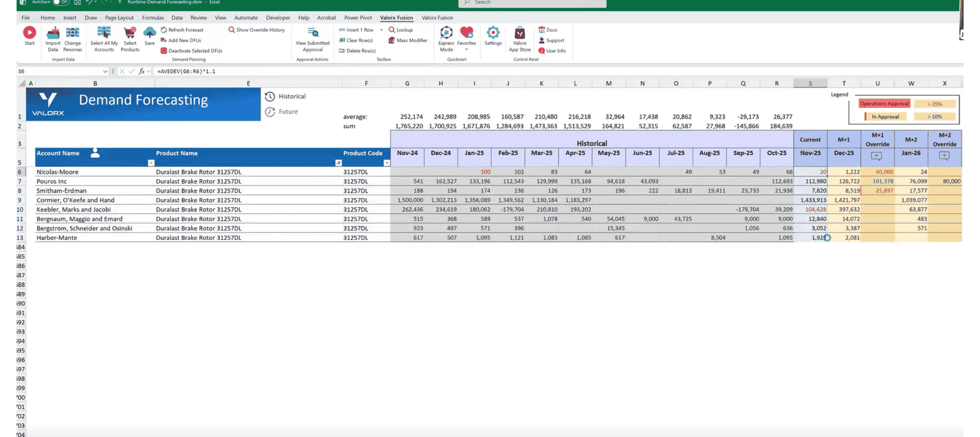Image resolution: width=980 pixels, height=437 pixels.
Task: Open the Power Pivot tab
Action: click(358, 17)
